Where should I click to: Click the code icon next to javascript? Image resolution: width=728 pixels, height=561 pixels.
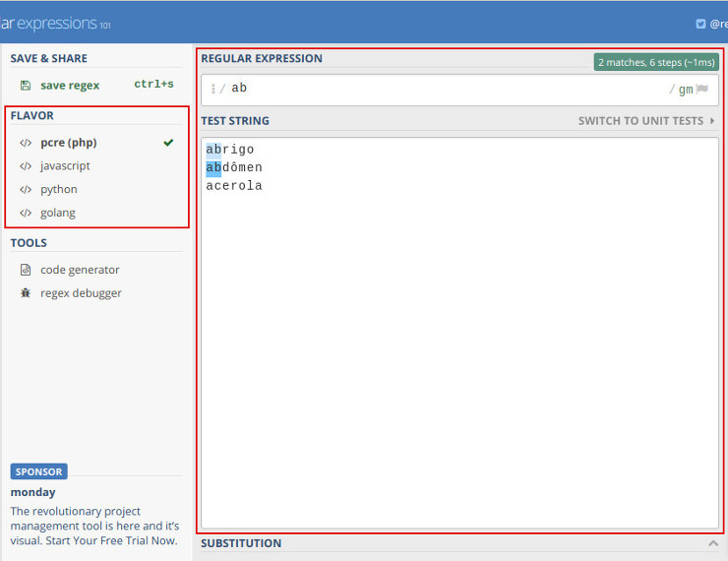point(26,166)
